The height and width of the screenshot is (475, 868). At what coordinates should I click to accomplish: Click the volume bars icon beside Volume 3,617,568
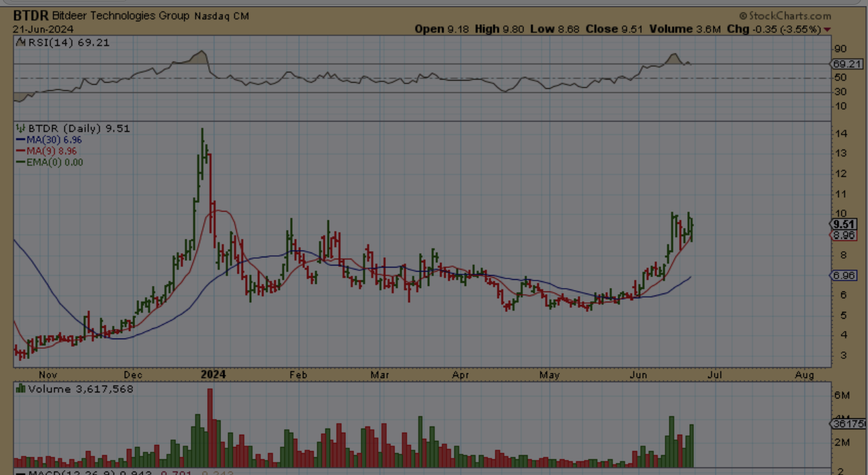coord(20,389)
